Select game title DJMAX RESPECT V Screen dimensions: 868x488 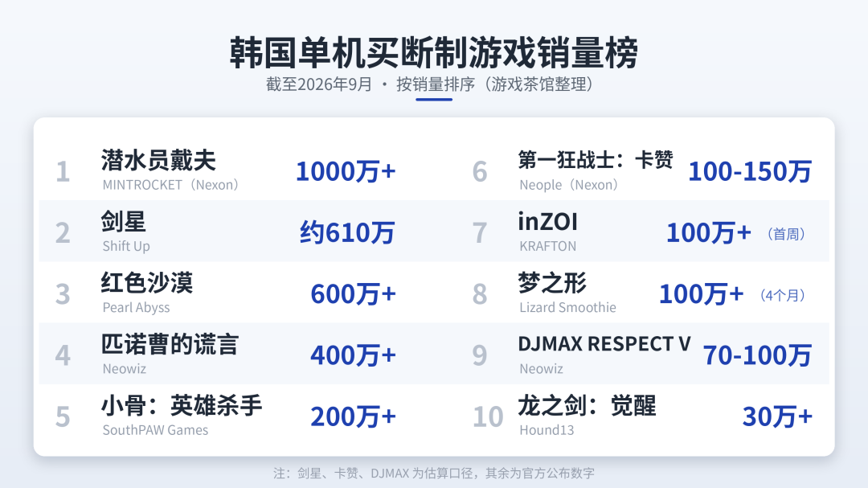point(604,344)
